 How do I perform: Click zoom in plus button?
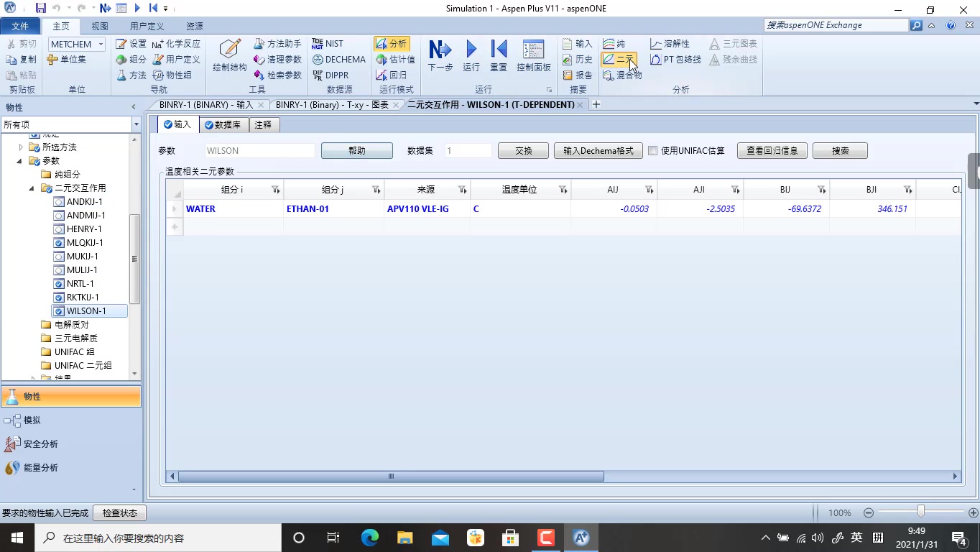(x=974, y=512)
